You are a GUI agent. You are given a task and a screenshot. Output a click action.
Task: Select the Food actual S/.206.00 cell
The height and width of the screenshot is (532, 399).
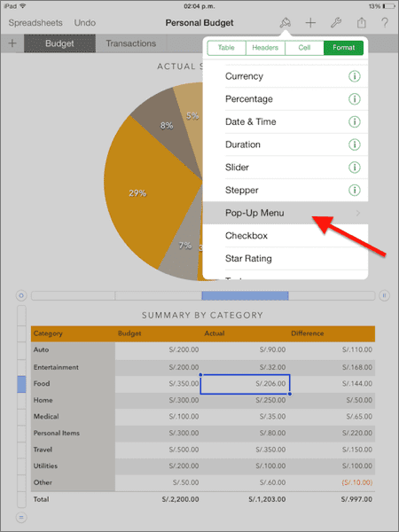click(x=245, y=384)
